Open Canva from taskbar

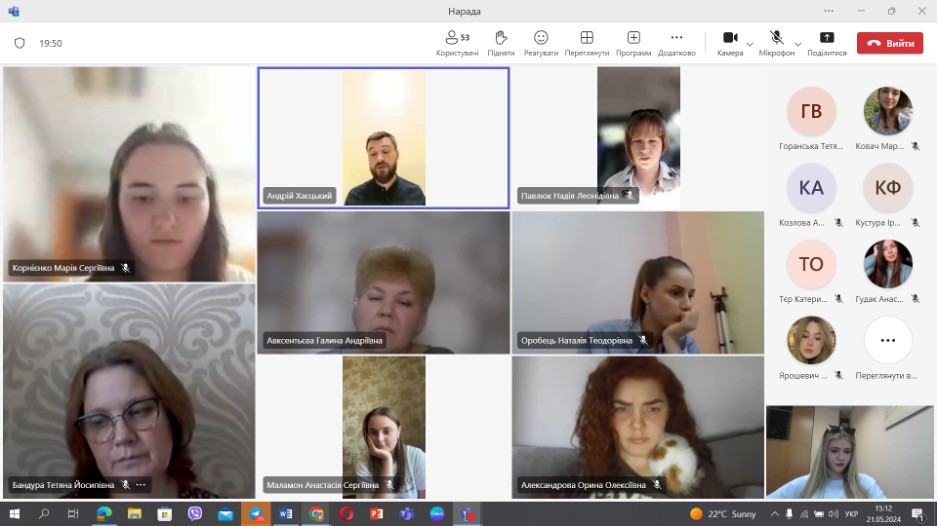[x=437, y=514]
